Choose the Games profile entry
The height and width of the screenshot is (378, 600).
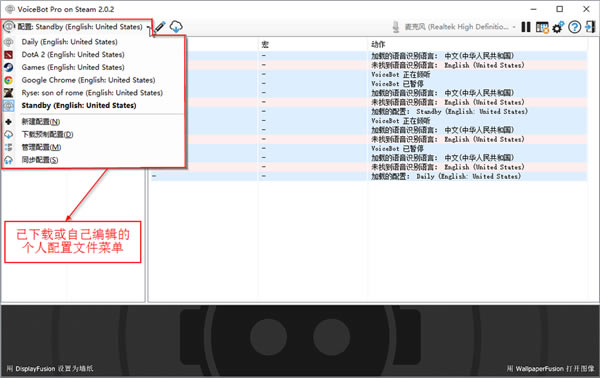point(73,67)
